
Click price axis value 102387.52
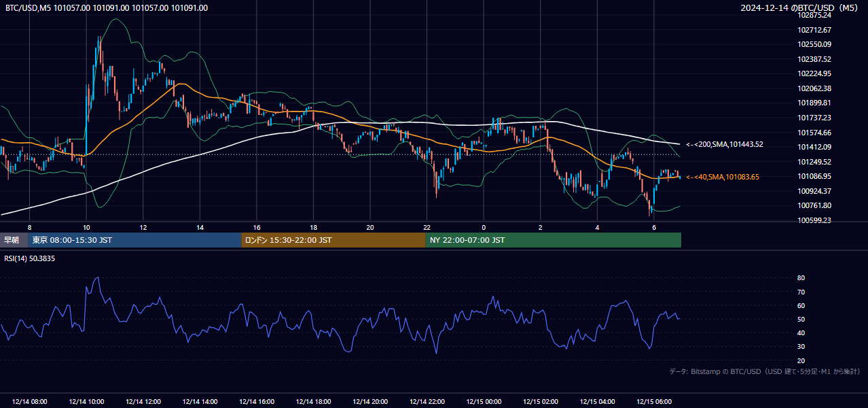point(814,59)
